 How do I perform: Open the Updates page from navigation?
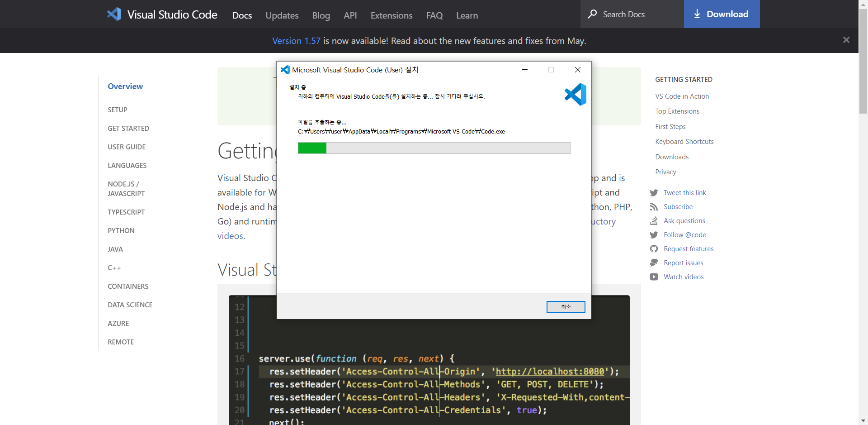click(x=282, y=15)
